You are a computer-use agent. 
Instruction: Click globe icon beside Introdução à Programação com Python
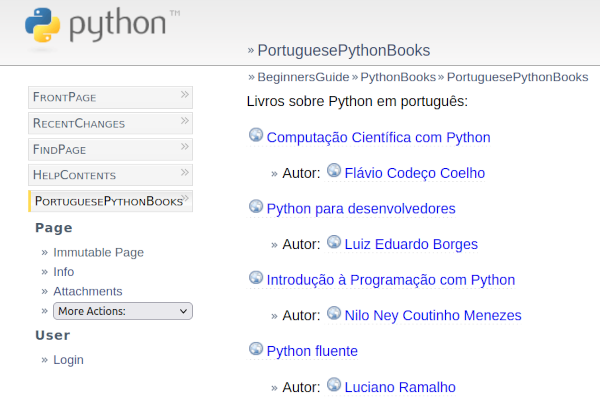pyautogui.click(x=256, y=277)
